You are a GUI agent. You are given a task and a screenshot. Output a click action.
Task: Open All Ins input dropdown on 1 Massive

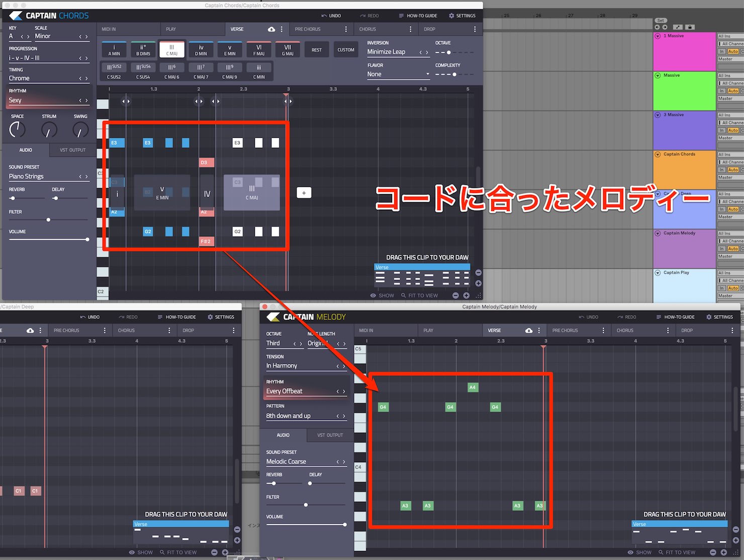(x=730, y=36)
